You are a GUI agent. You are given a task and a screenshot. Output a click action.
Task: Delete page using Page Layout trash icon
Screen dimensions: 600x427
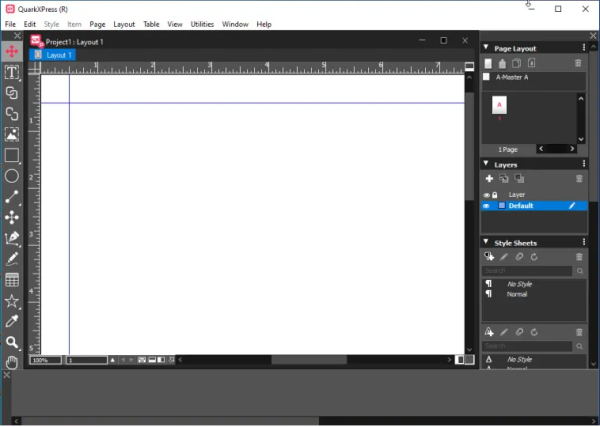578,63
